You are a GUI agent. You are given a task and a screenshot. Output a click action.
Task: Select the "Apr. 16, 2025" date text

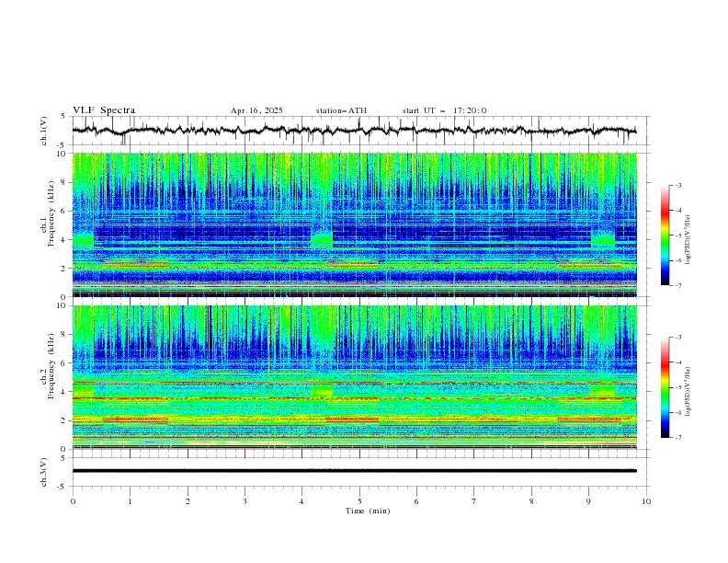pyautogui.click(x=256, y=110)
